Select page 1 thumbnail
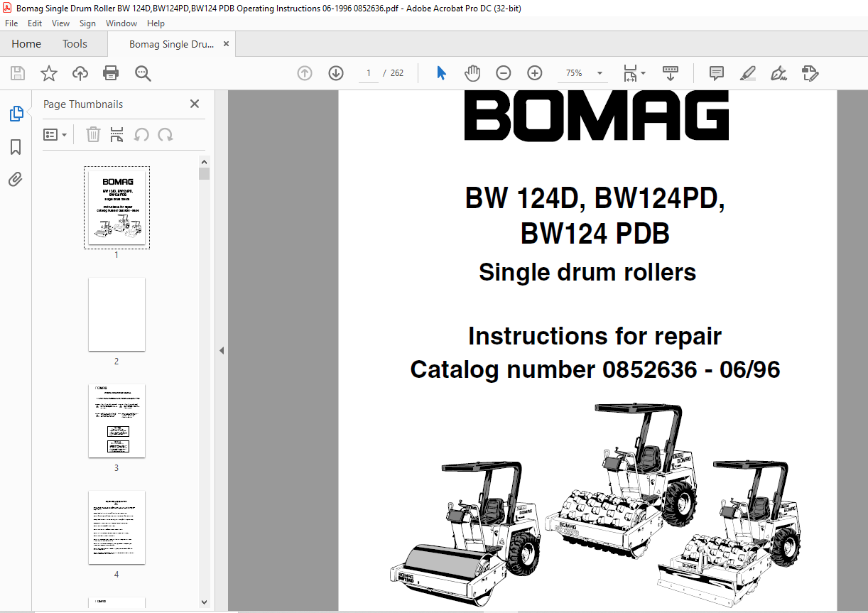This screenshot has width=868, height=613. click(x=116, y=207)
